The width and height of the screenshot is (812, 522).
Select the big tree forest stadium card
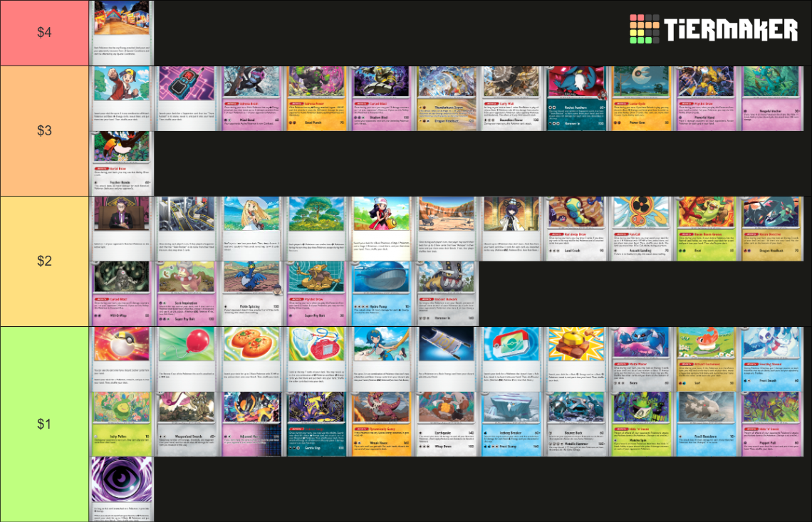(316, 229)
